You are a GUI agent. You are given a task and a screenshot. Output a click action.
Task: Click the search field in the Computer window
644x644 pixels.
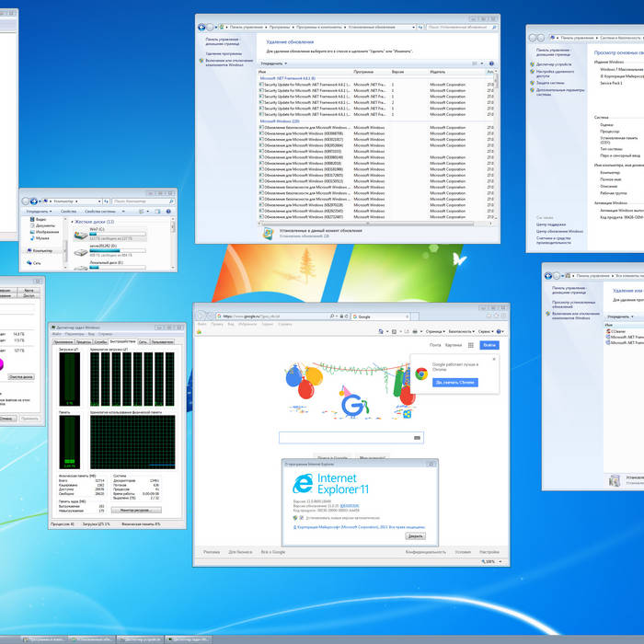point(143,201)
